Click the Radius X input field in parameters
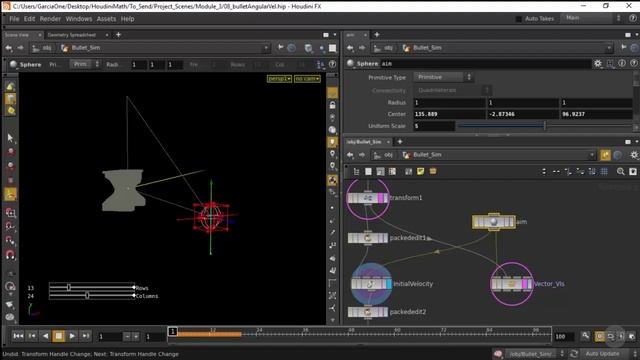Viewport: 640px width, 360px height. tap(449, 102)
